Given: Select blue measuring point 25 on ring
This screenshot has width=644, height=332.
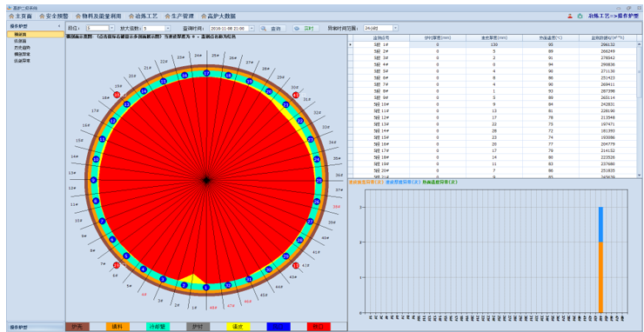Looking at the screenshot, I should click(319, 180).
